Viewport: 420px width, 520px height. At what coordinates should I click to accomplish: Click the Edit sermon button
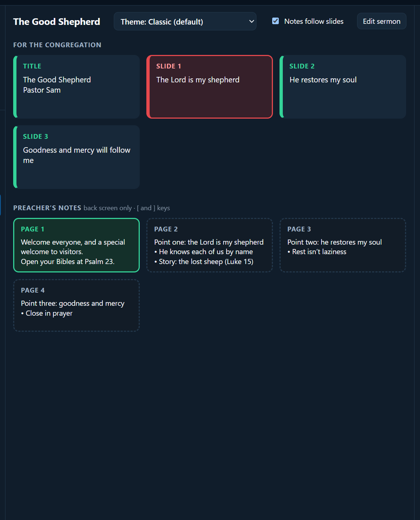(x=382, y=21)
